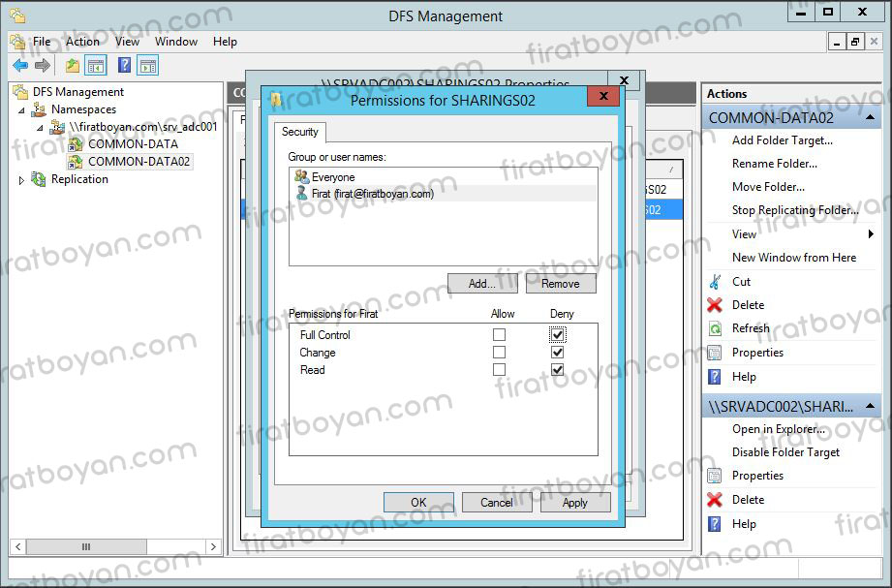Click Cancel in Permissions dialog
Screen dimensions: 892x588
(x=497, y=502)
